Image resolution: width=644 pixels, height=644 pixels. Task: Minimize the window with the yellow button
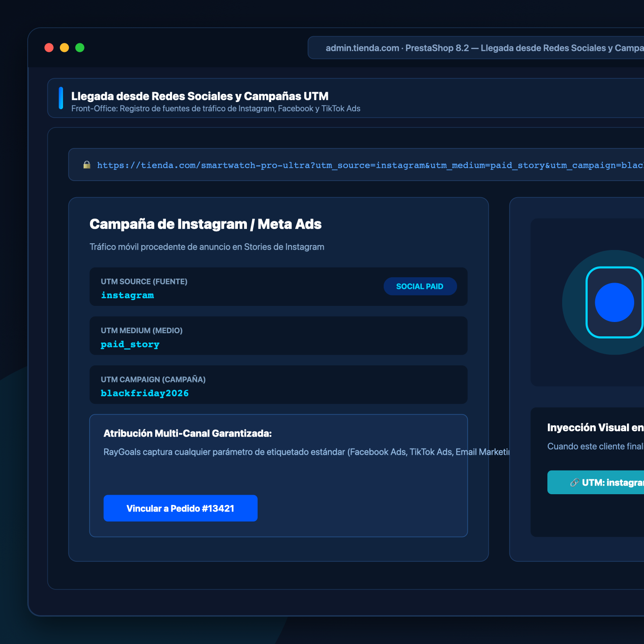pyautogui.click(x=64, y=48)
